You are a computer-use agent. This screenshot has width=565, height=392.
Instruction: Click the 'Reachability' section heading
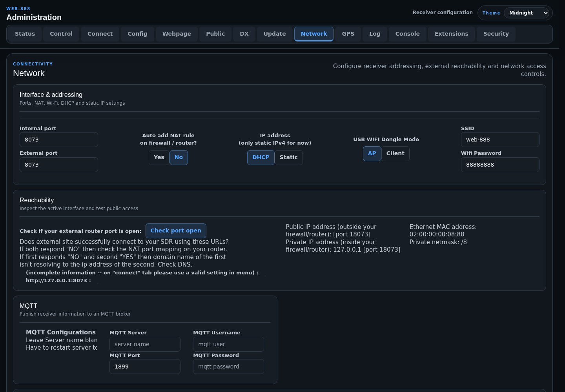[x=36, y=200]
